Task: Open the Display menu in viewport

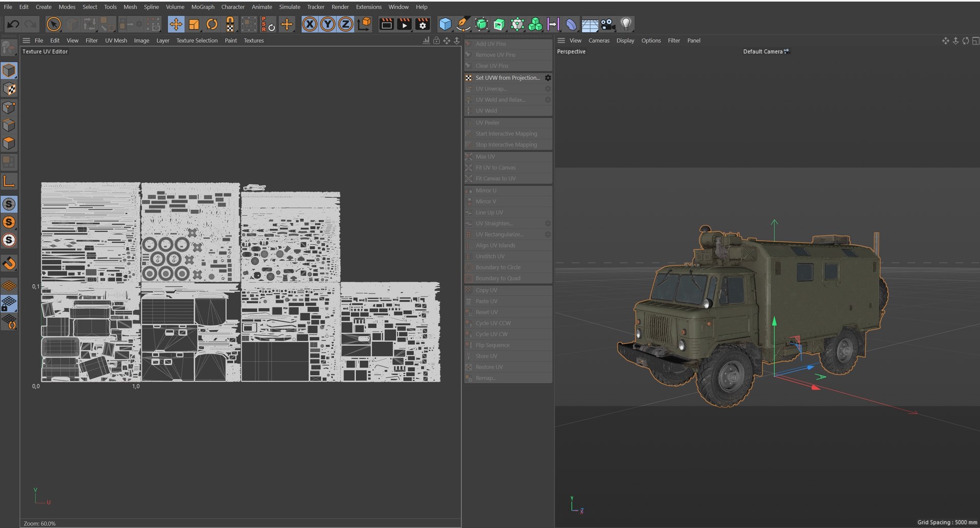Action: pyautogui.click(x=625, y=40)
